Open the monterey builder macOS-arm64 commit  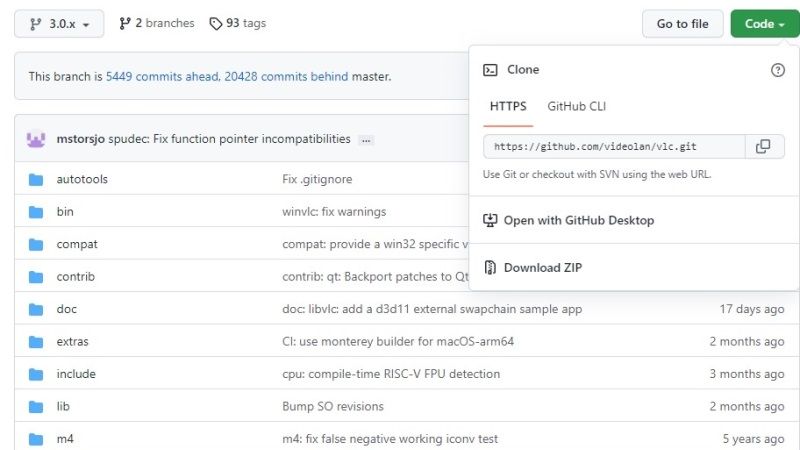pos(398,341)
